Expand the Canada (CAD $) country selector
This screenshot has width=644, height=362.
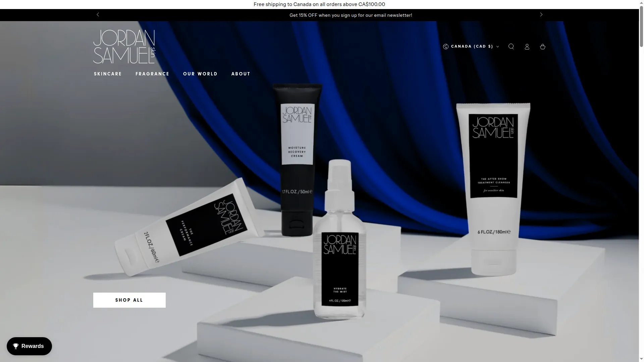coord(471,47)
